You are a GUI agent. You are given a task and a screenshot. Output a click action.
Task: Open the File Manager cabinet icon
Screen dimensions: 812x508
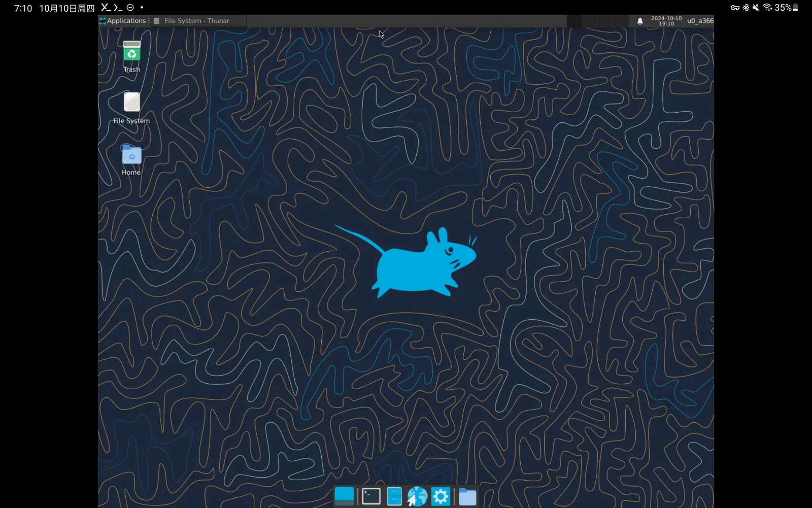click(394, 496)
